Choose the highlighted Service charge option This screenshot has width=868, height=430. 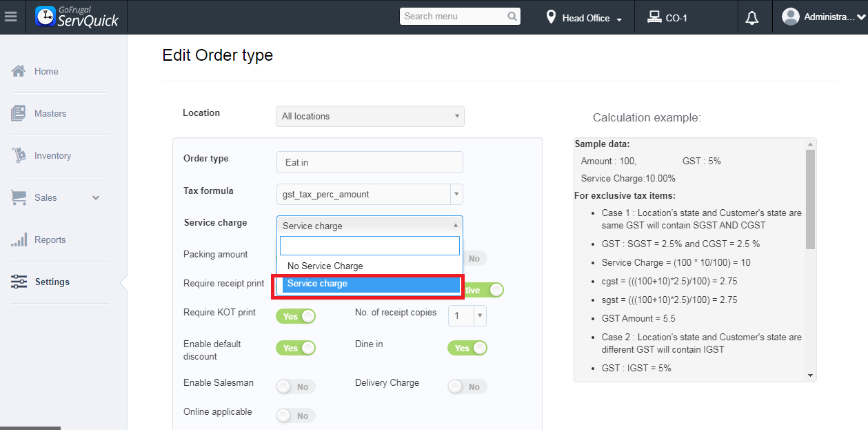pyautogui.click(x=370, y=284)
